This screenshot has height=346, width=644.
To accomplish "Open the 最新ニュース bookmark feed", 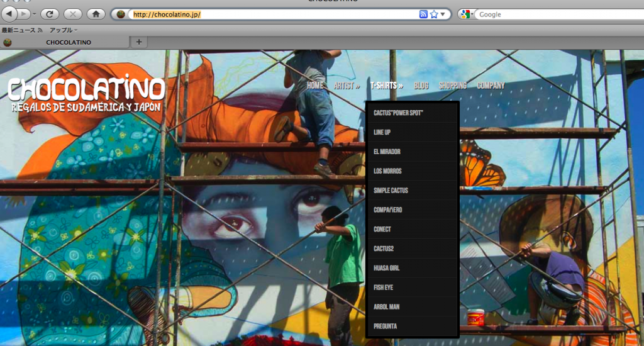I will tap(22, 30).
